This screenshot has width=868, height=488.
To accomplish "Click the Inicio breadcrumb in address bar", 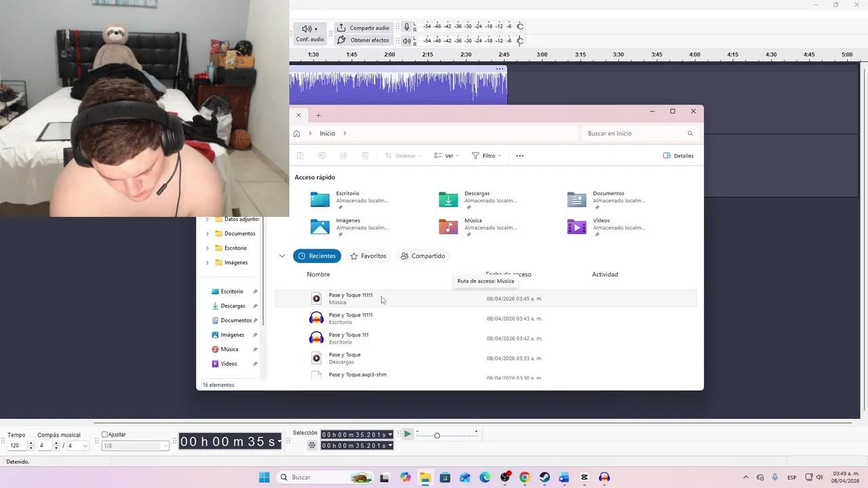I will pyautogui.click(x=328, y=134).
